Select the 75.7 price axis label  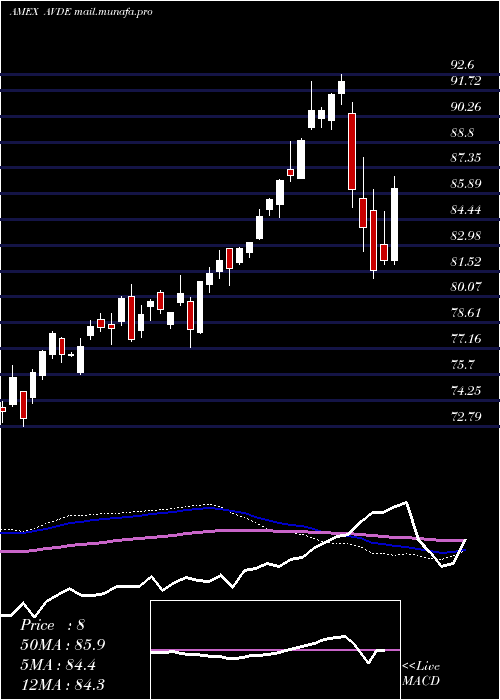click(x=462, y=364)
